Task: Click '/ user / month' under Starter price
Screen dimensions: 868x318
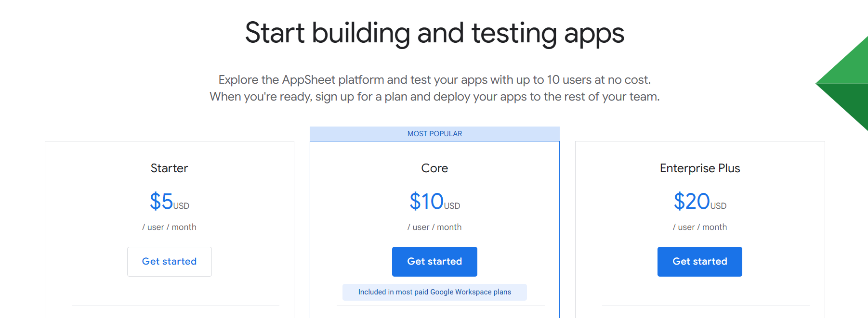Action: [x=169, y=227]
